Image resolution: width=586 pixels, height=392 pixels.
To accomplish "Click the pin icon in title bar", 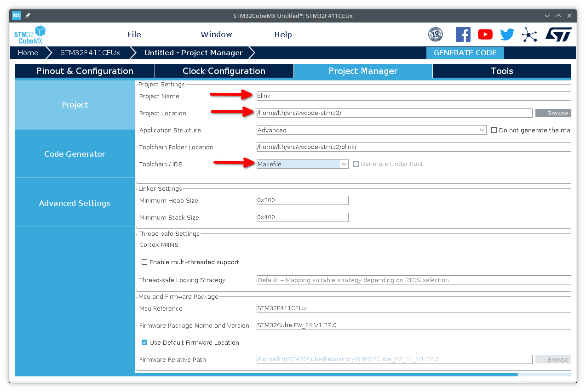I will point(28,16).
